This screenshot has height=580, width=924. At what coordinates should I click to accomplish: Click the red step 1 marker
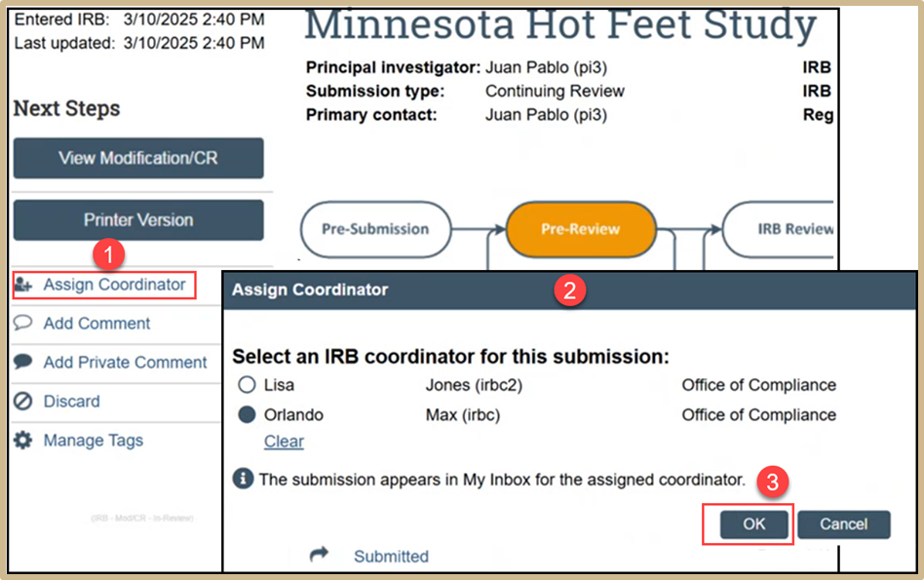coord(112,253)
